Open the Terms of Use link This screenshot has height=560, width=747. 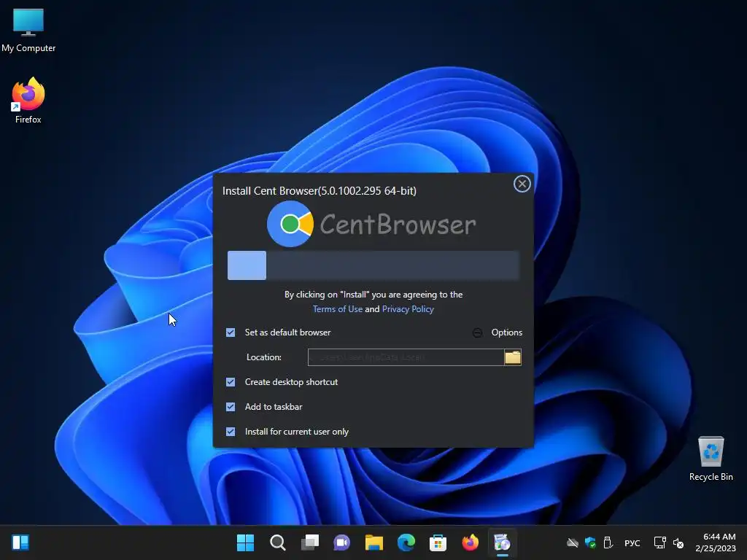tap(337, 309)
